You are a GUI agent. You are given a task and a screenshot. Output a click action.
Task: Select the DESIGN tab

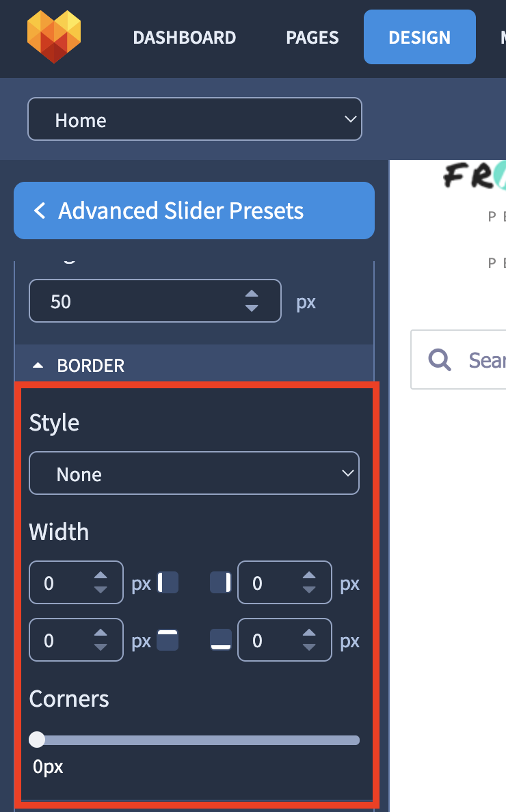tap(420, 37)
